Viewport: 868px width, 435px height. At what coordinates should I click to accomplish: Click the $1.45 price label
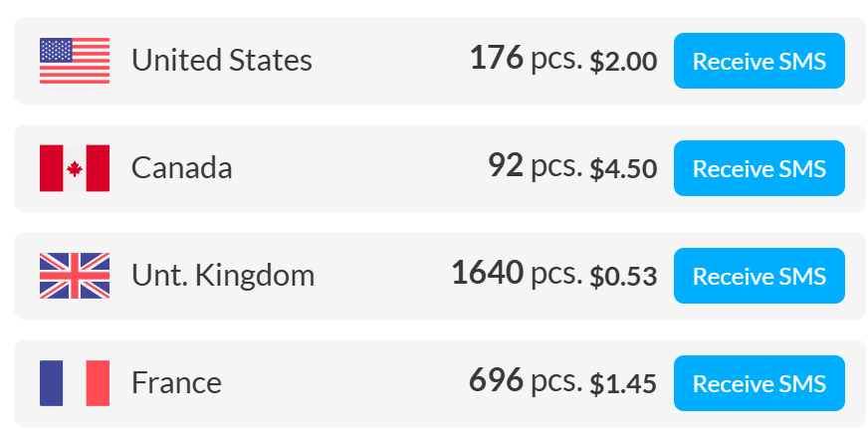(x=623, y=383)
